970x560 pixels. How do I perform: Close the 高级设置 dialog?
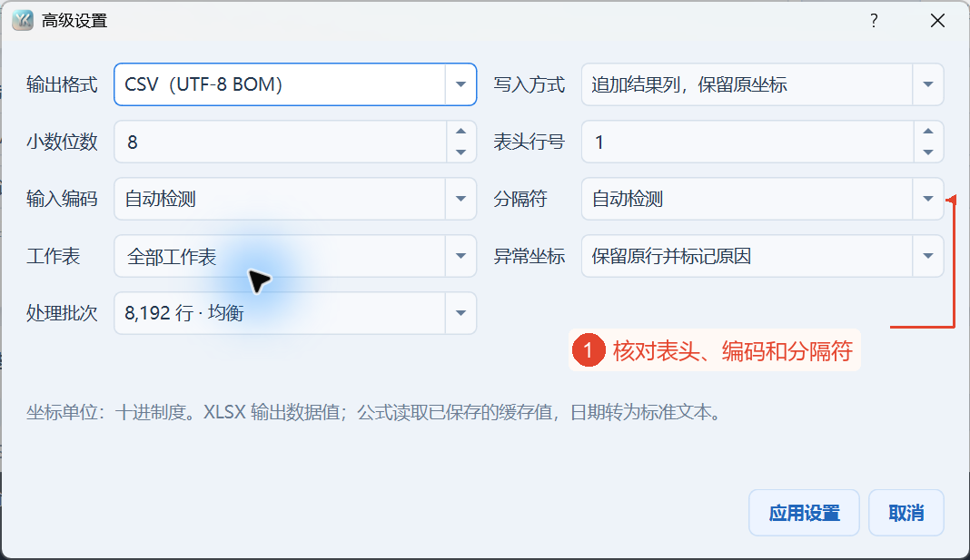point(937,20)
